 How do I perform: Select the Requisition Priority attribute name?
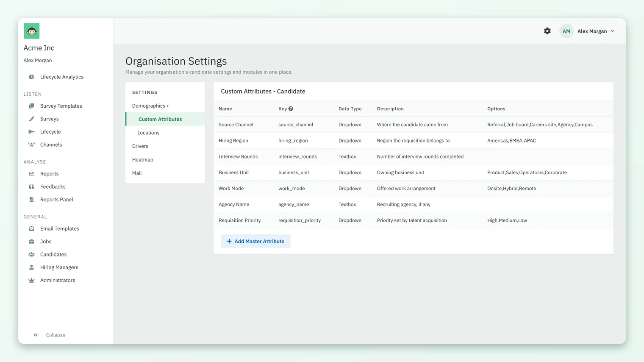click(x=240, y=220)
